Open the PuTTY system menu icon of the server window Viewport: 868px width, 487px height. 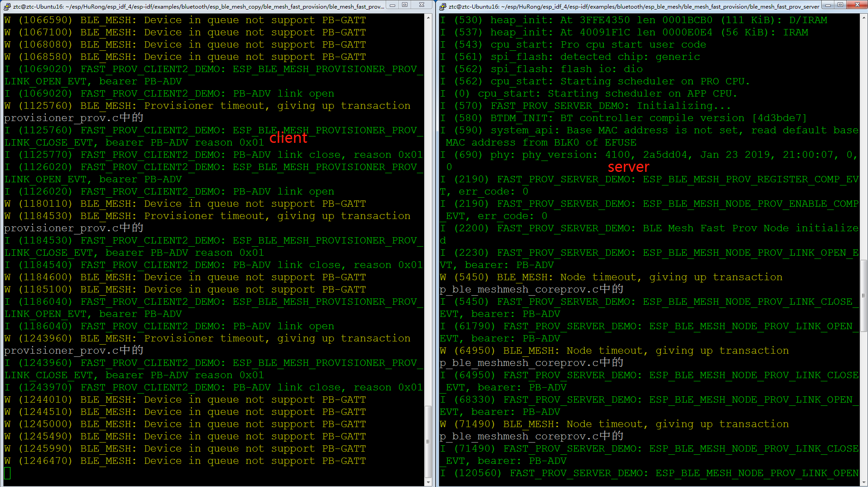point(443,6)
